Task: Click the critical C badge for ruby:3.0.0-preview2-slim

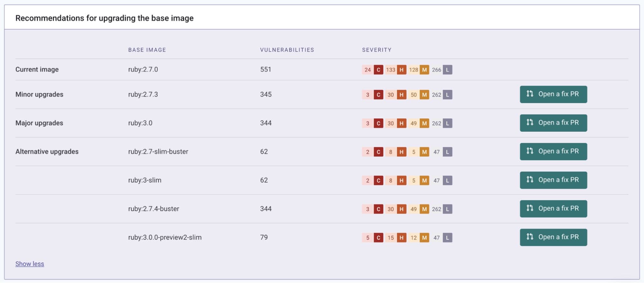Action: [379, 238]
